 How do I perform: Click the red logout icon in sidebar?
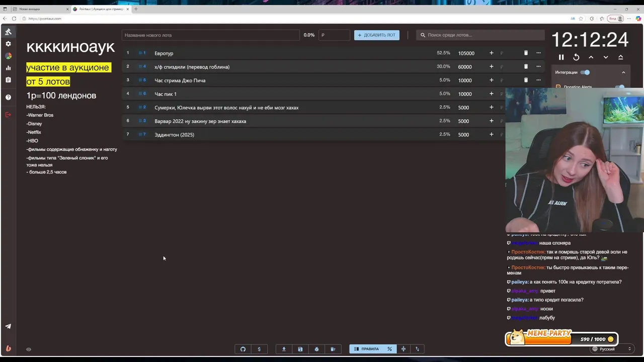pyautogui.click(x=8, y=115)
